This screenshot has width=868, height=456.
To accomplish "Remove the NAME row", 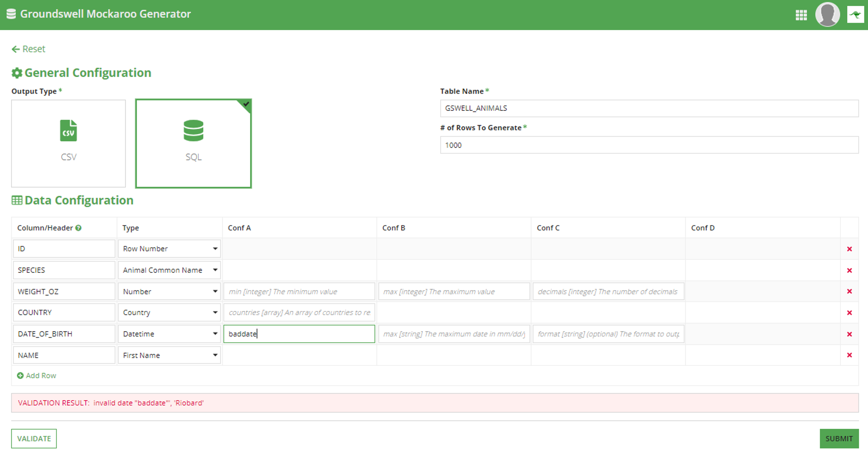I will pyautogui.click(x=849, y=355).
